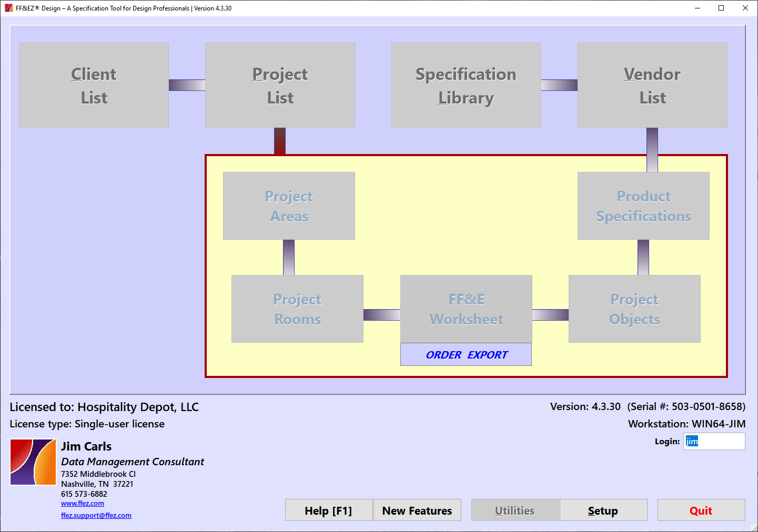The width and height of the screenshot is (758, 532).
Task: Open the Utilities button
Action: point(515,510)
